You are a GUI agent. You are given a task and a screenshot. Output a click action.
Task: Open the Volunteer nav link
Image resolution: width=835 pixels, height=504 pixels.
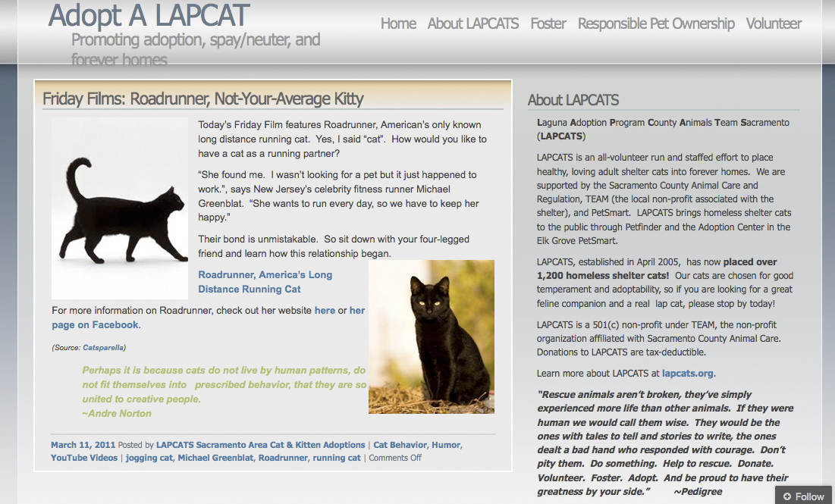[774, 23]
